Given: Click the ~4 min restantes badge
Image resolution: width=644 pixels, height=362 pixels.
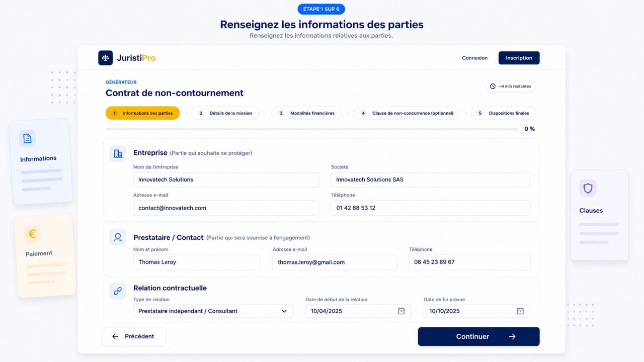Looking at the screenshot, I should click(x=510, y=86).
